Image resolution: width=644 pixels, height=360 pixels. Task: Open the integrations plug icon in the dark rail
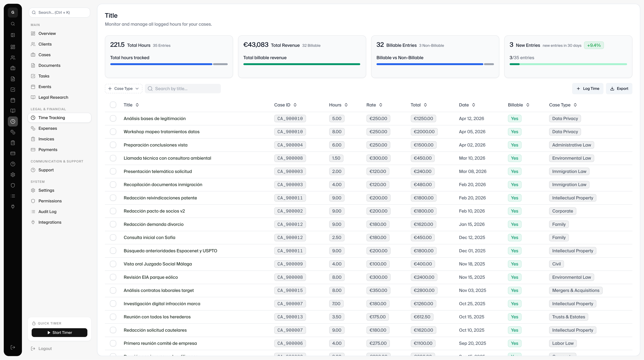[x=13, y=207]
